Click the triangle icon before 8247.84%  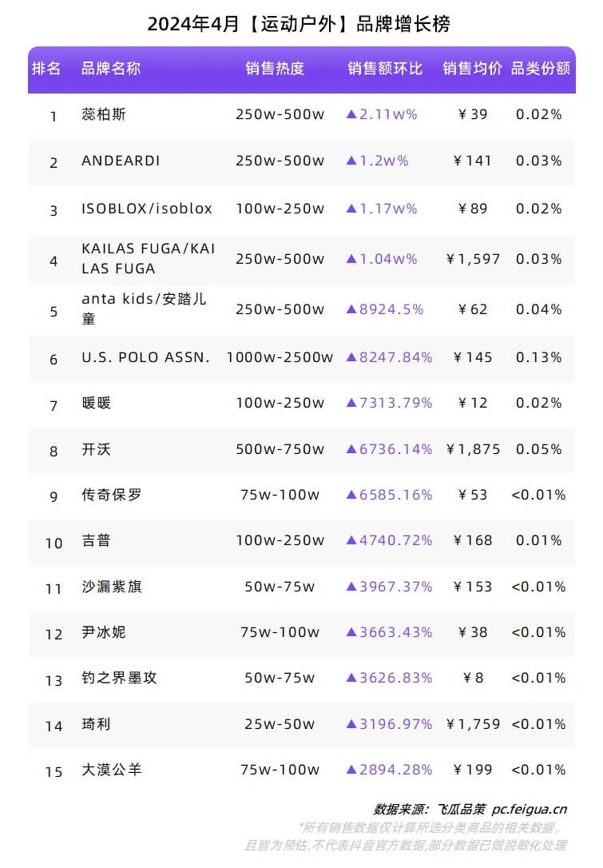(351, 357)
